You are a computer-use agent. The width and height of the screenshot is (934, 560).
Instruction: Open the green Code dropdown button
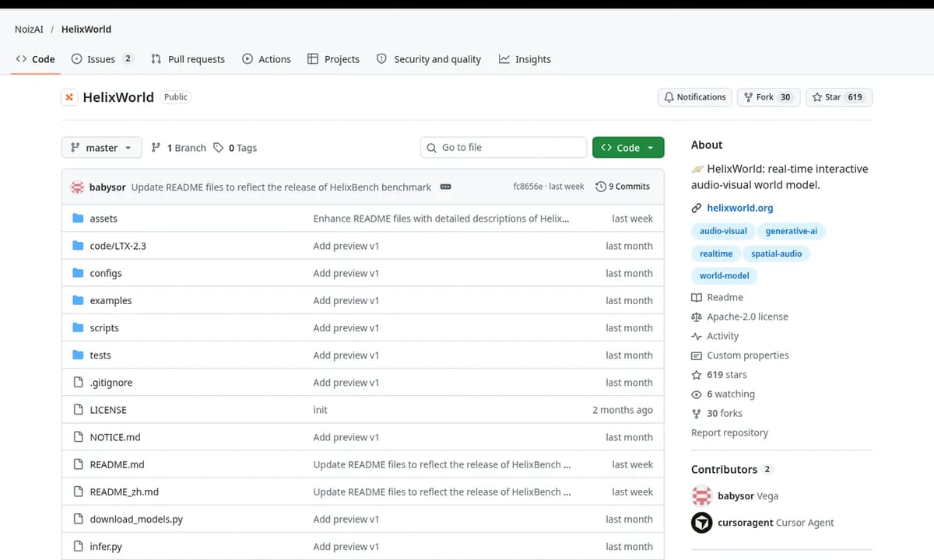[628, 148]
